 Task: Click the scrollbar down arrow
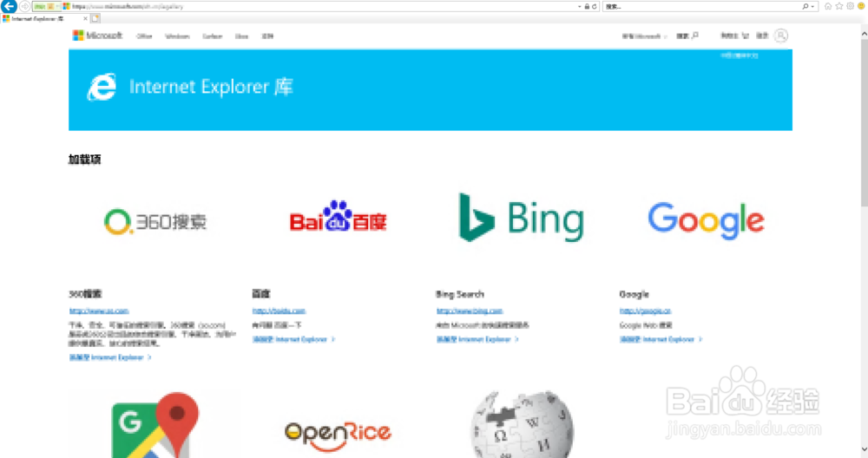pyautogui.click(x=864, y=449)
